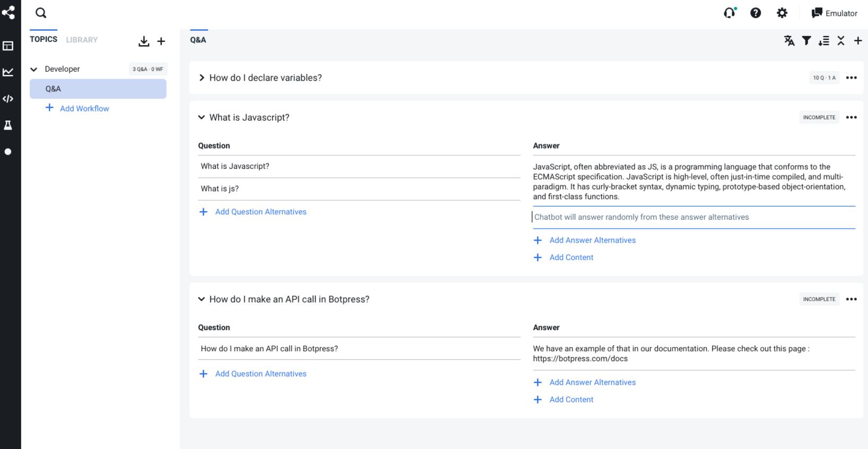Open the filter icon in Q&A toolbar

(x=806, y=41)
